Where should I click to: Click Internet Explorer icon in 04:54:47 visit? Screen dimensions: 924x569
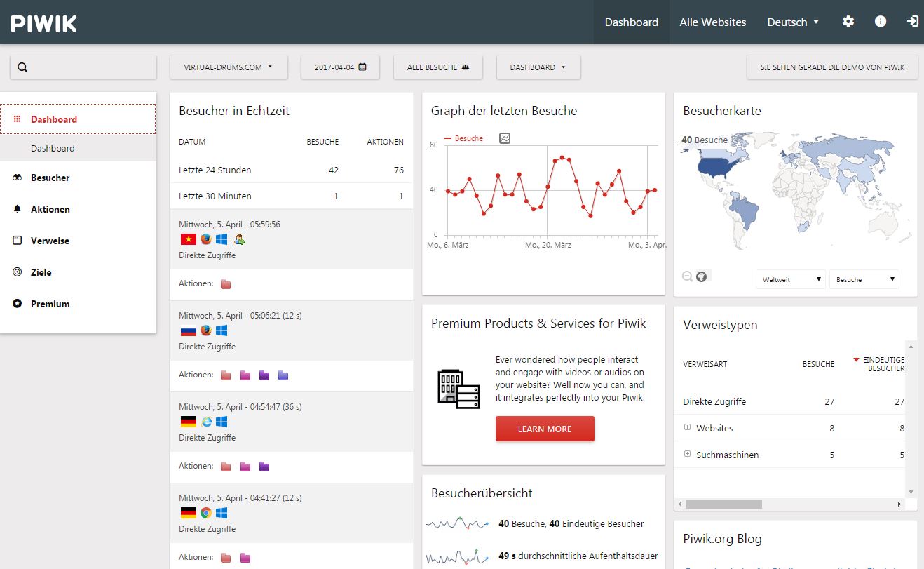[205, 422]
